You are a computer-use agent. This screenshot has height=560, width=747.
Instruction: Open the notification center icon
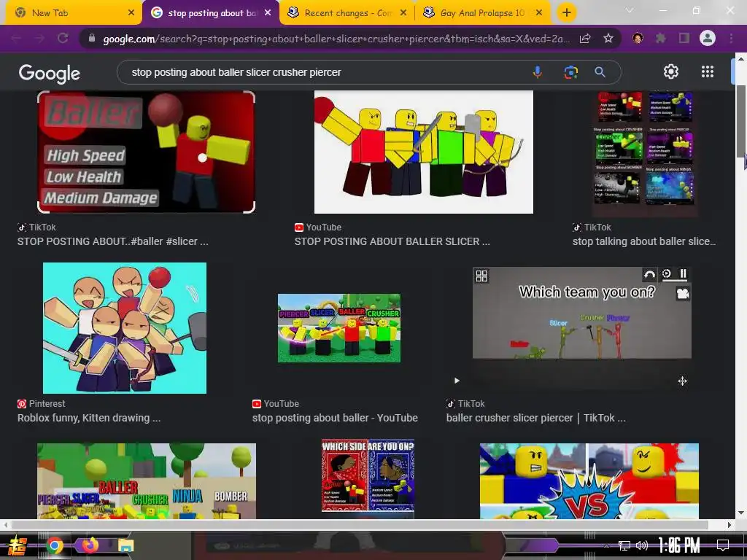[723, 545]
